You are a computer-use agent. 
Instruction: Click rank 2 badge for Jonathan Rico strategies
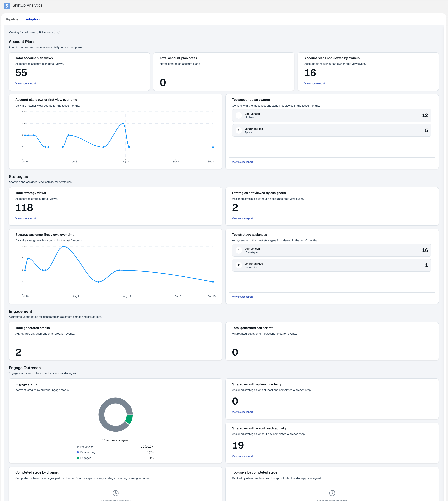coord(239,265)
